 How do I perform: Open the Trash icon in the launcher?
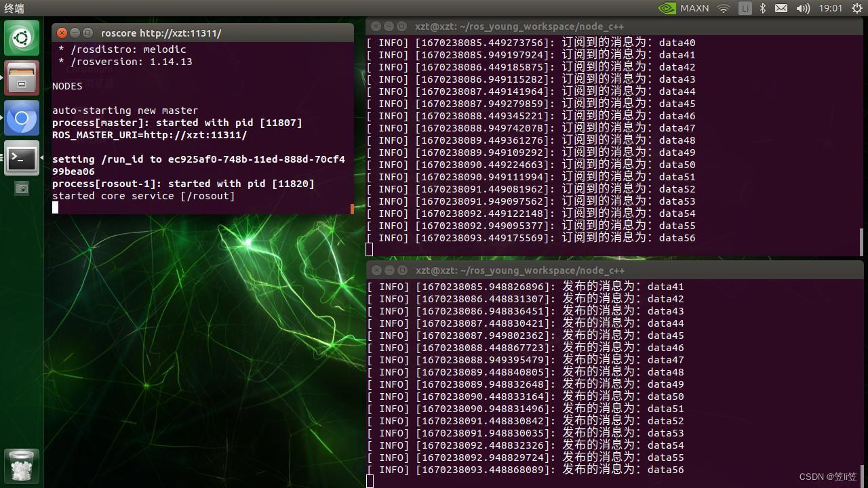(x=22, y=466)
